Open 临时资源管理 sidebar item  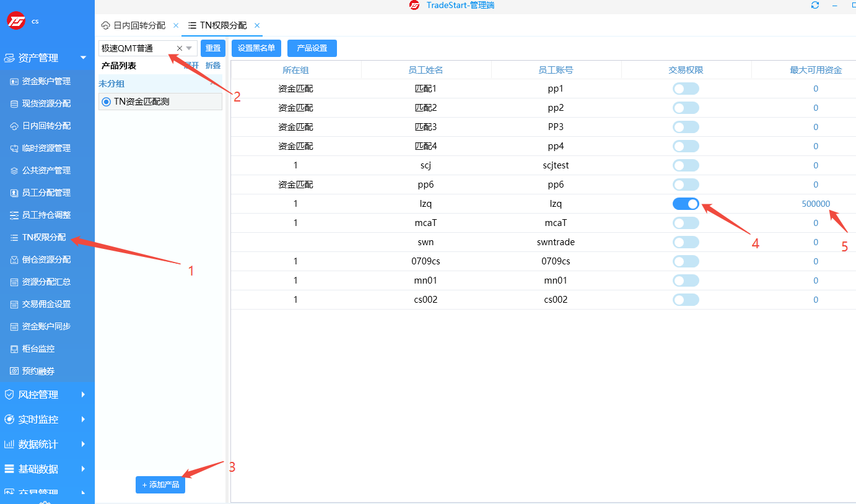tap(46, 148)
